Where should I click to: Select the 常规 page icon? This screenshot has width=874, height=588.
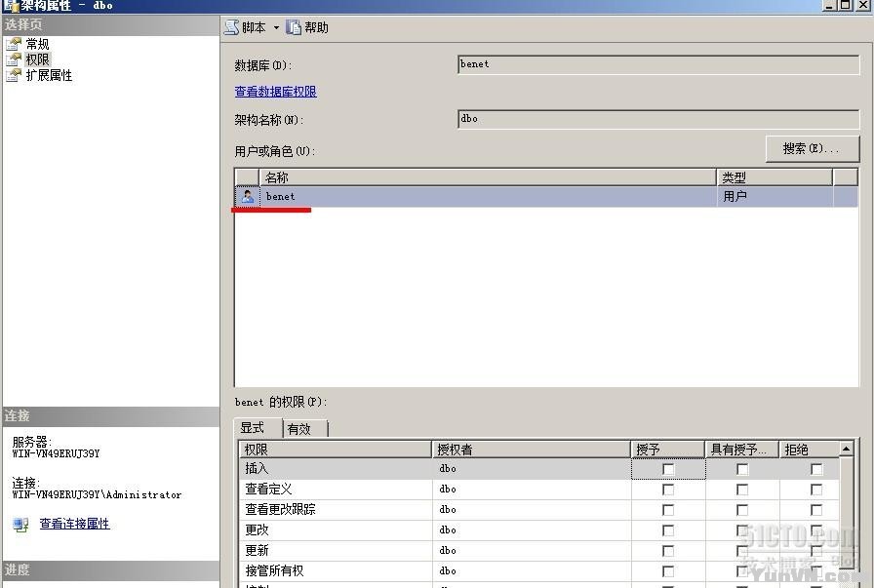(14, 44)
